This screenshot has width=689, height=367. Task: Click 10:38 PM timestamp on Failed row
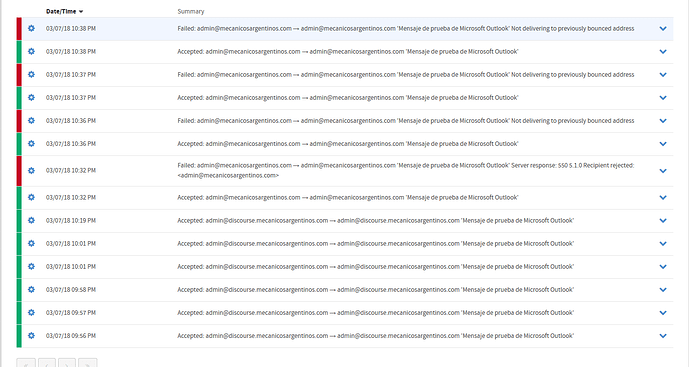tap(71, 29)
